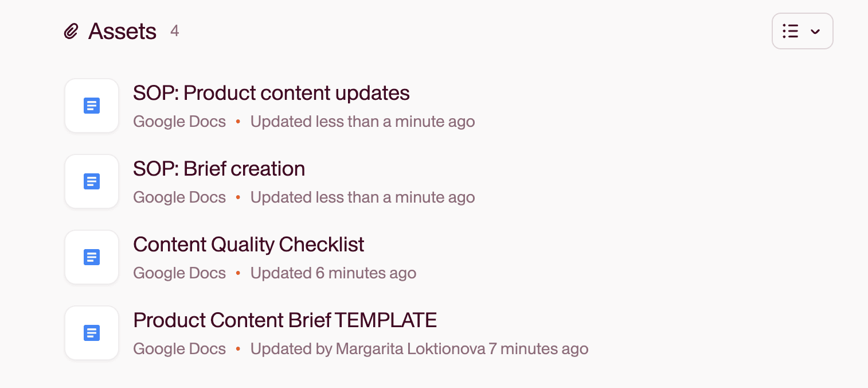Click the Google Docs icon for SOP: Brief creation
Screen dimensions: 868x388
point(92,181)
